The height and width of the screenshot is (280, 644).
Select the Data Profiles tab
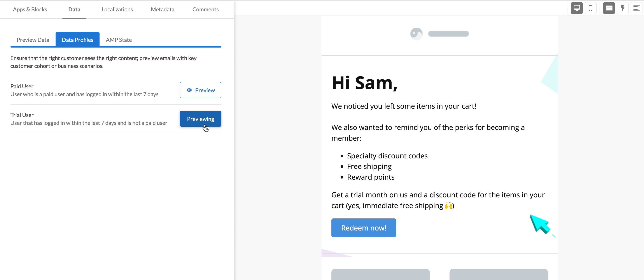pyautogui.click(x=78, y=39)
